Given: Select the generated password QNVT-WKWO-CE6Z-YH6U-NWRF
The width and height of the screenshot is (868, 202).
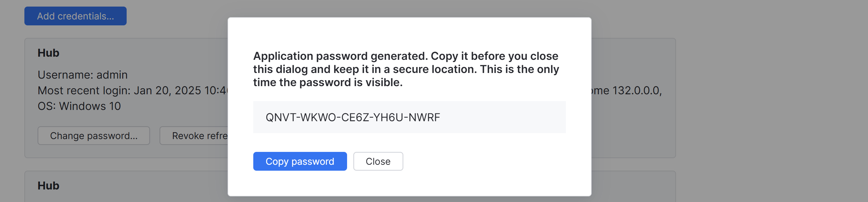Looking at the screenshot, I should coord(352,117).
